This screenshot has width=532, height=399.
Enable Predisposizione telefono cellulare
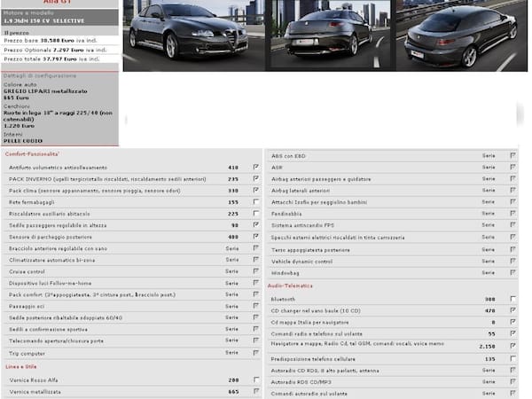tap(513, 358)
